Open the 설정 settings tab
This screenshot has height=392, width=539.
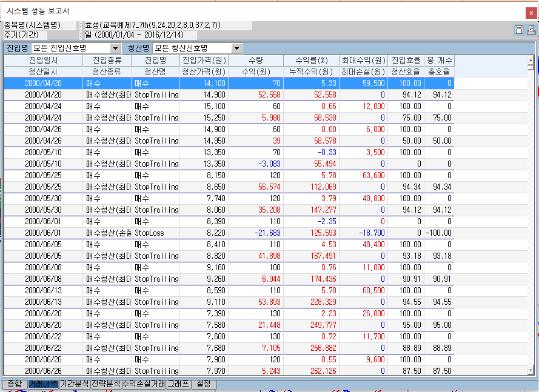pos(204,384)
